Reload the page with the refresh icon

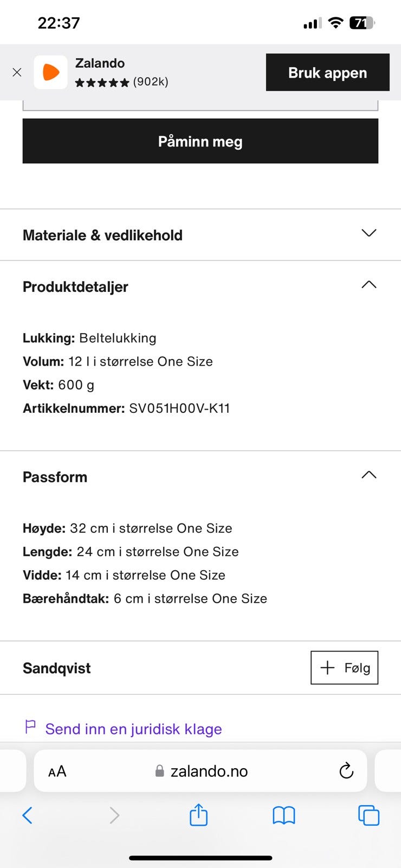[346, 771]
